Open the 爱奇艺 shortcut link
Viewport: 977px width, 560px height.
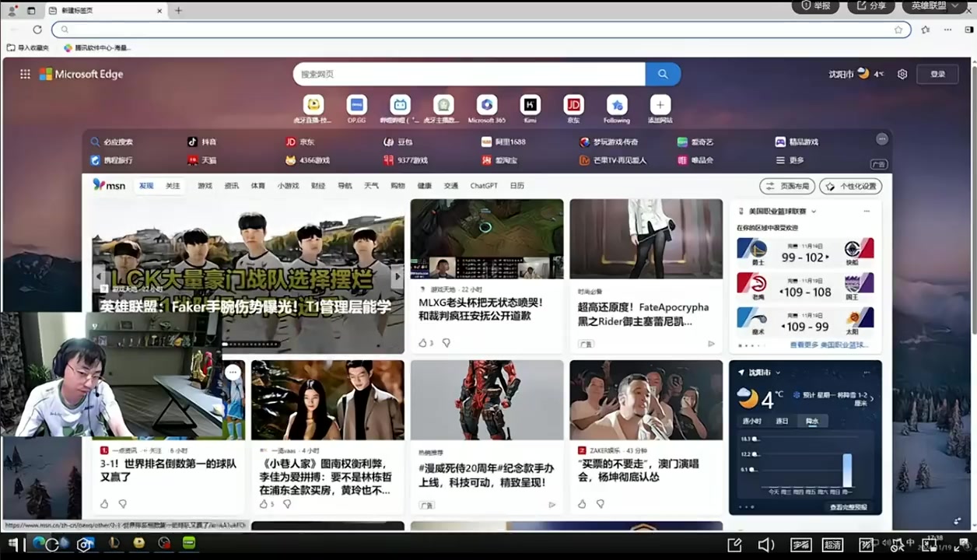(695, 142)
